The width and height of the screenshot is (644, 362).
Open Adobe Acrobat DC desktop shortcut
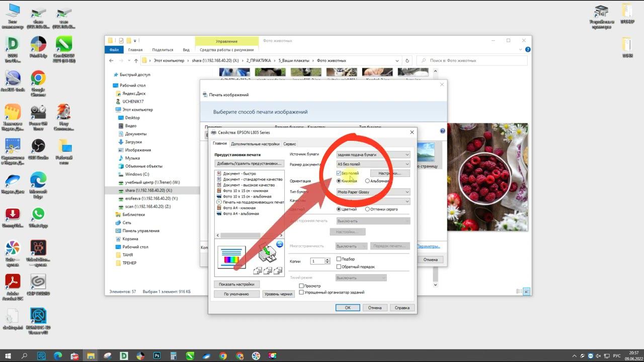point(13,287)
